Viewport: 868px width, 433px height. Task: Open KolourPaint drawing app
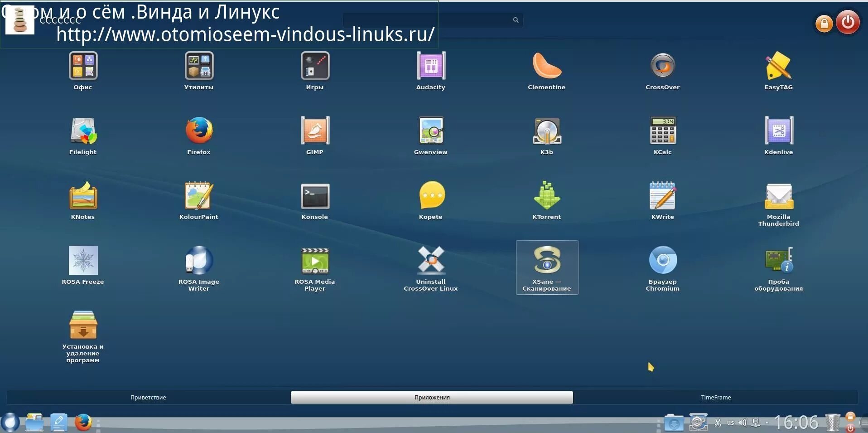[x=199, y=201]
